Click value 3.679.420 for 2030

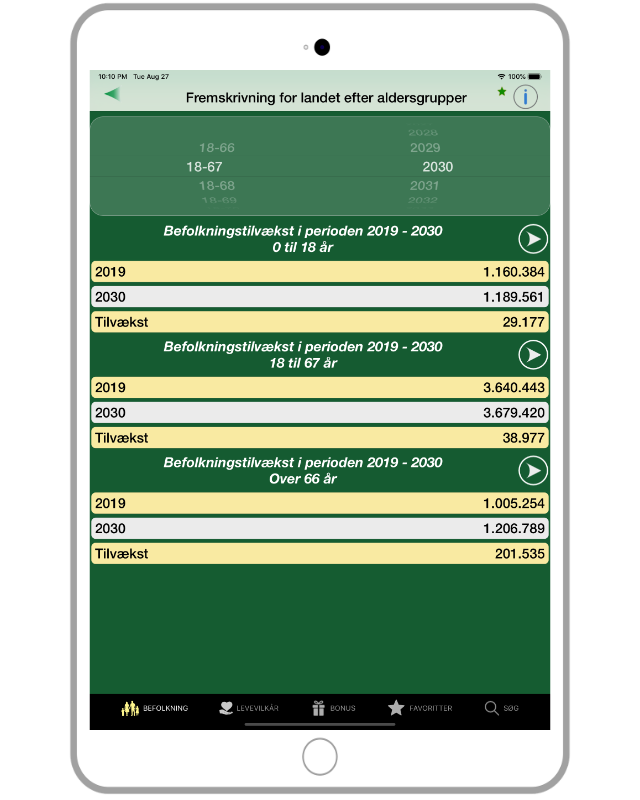[513, 413]
